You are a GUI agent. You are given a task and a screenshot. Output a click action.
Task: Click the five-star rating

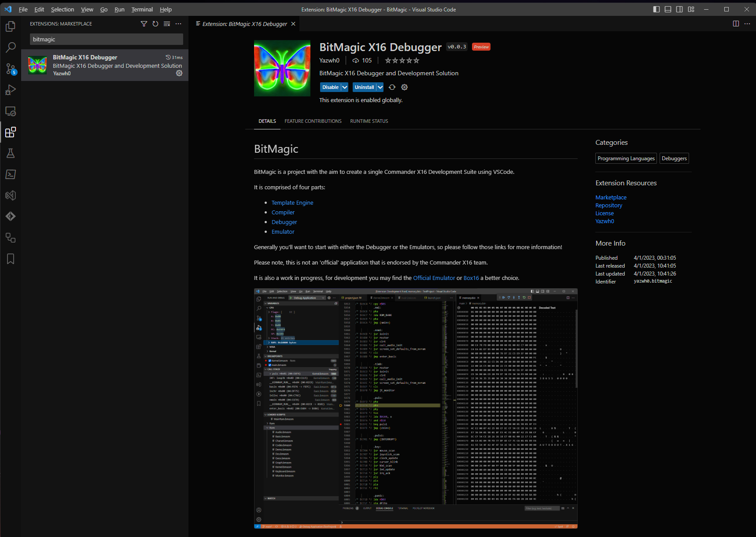(402, 60)
